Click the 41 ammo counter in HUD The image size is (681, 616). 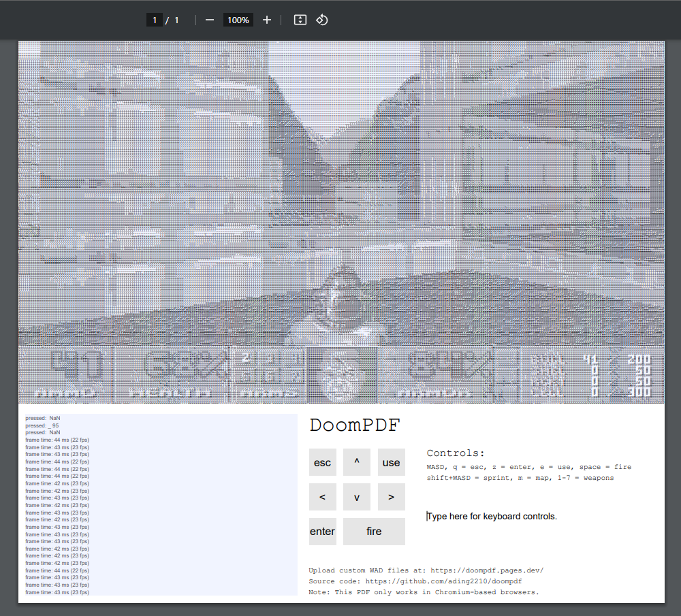point(76,366)
